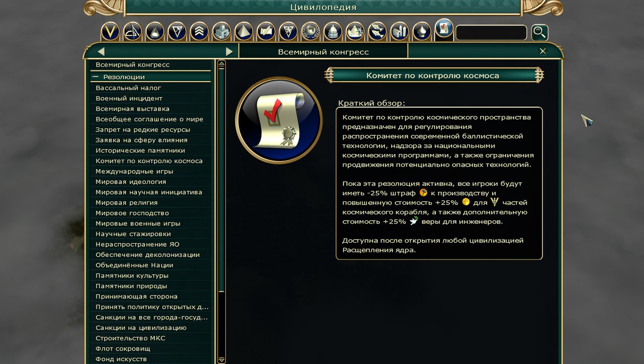Open the Technologies flask category
The height and width of the screenshot is (364, 644).
point(155,32)
